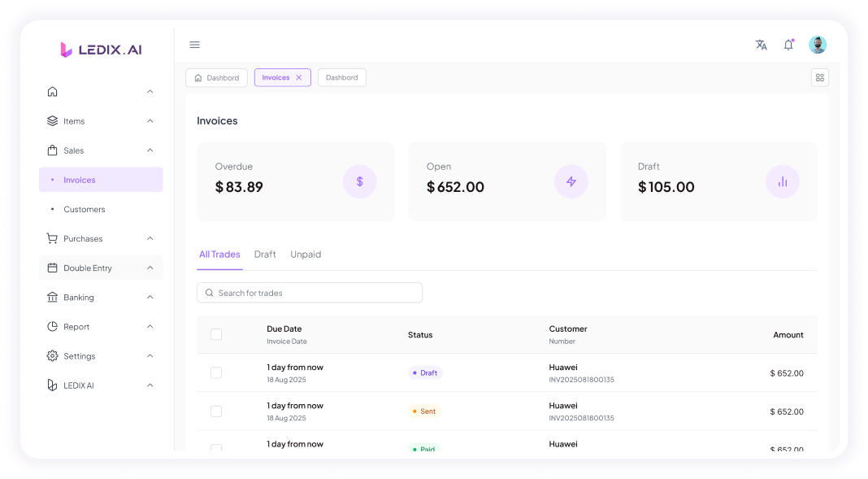Click the home icon in sidebar

[x=53, y=92]
